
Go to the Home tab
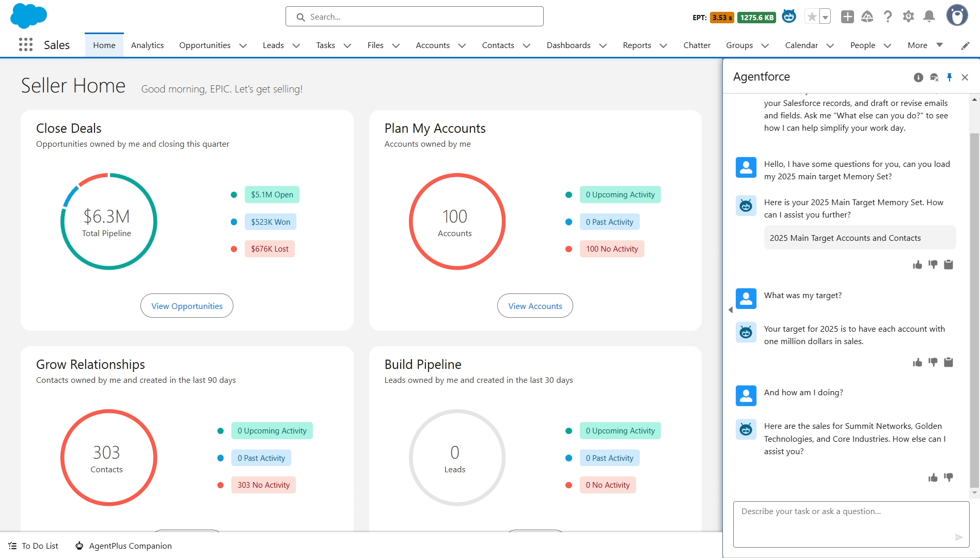pyautogui.click(x=104, y=45)
